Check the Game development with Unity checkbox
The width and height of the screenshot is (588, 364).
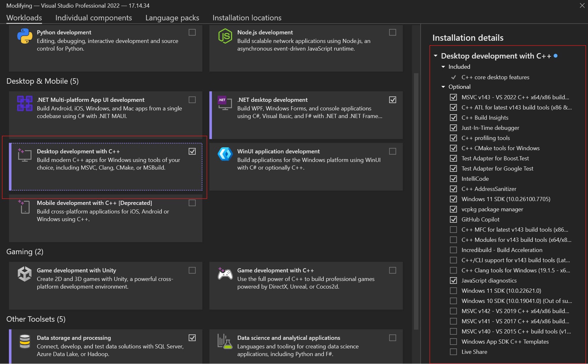click(x=192, y=270)
